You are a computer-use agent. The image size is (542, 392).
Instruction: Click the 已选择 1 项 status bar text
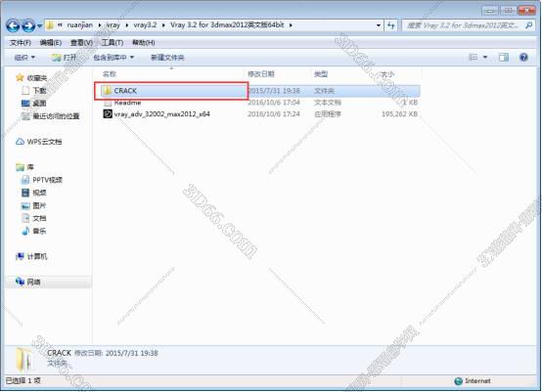click(x=23, y=380)
